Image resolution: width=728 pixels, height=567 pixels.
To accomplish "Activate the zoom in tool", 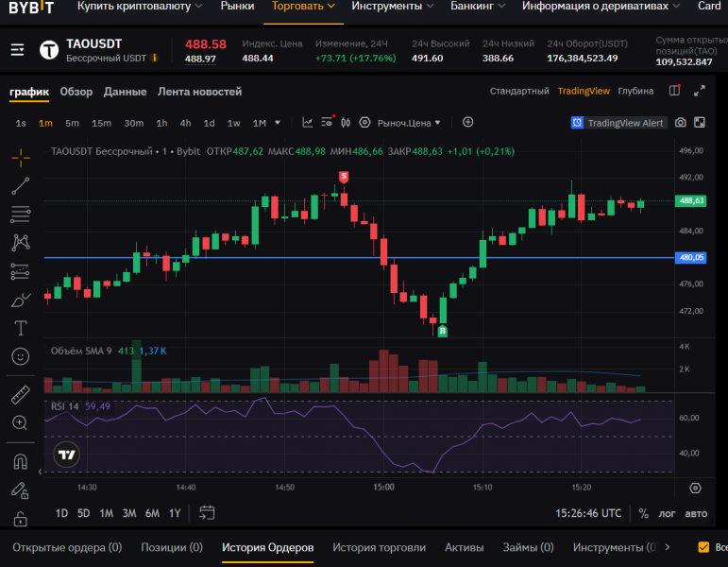I will click(x=20, y=423).
